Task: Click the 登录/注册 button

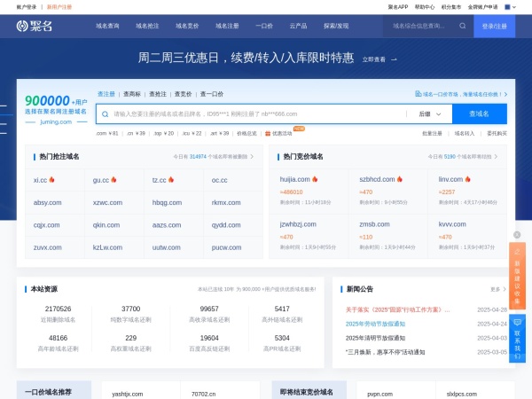Action: click(x=495, y=26)
